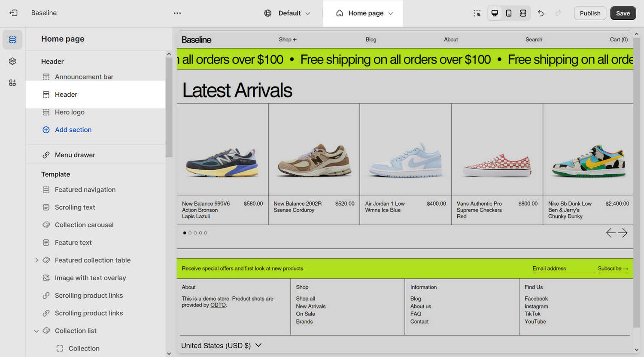Click the undo icon
The image size is (644, 357).
(541, 13)
